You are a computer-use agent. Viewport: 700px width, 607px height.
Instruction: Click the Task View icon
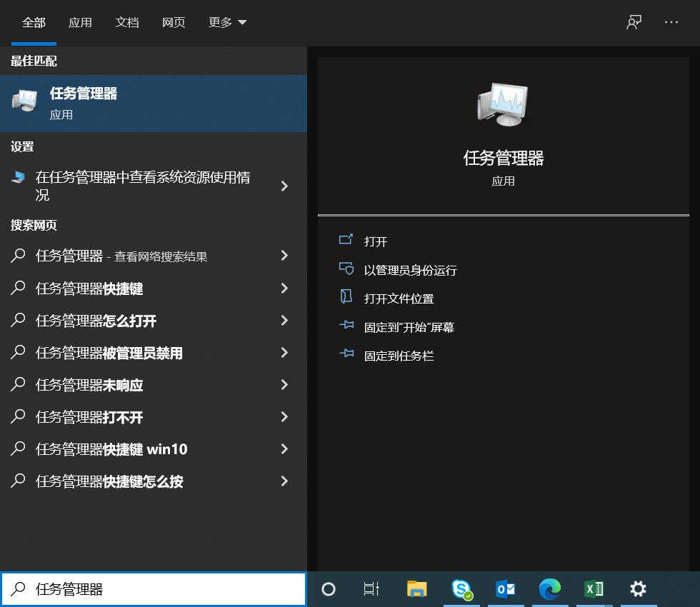coord(371,589)
